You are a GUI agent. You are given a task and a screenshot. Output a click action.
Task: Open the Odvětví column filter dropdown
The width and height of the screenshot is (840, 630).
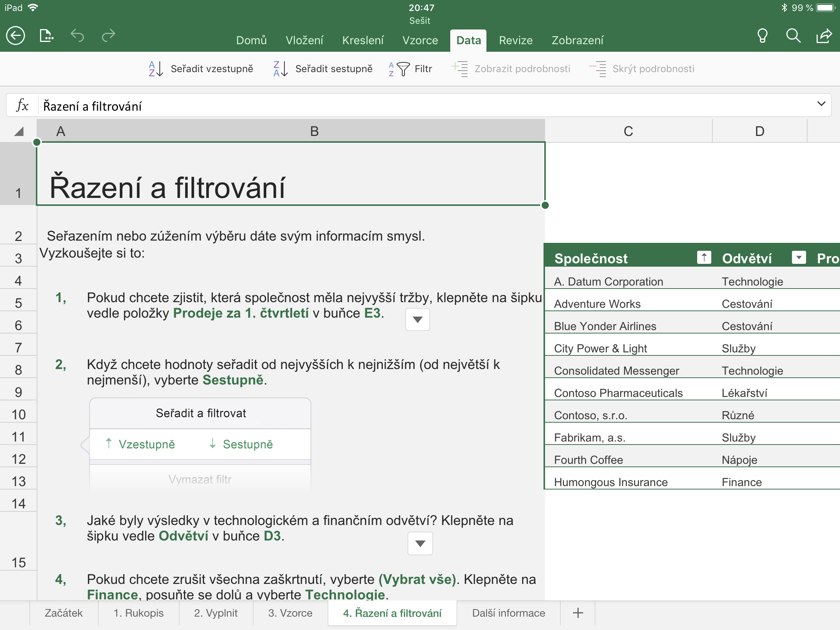pyautogui.click(x=798, y=258)
